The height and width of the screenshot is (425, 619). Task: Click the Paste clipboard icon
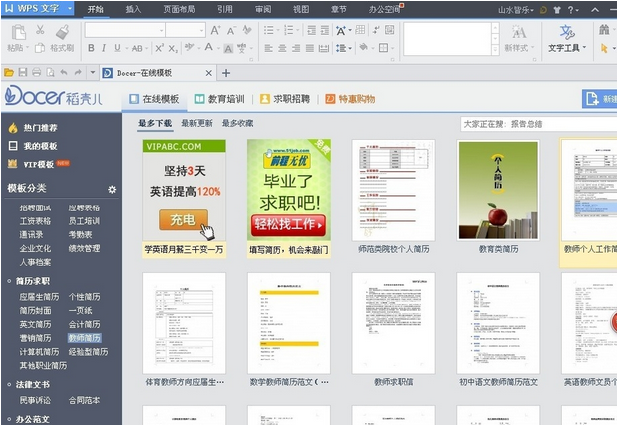click(18, 32)
